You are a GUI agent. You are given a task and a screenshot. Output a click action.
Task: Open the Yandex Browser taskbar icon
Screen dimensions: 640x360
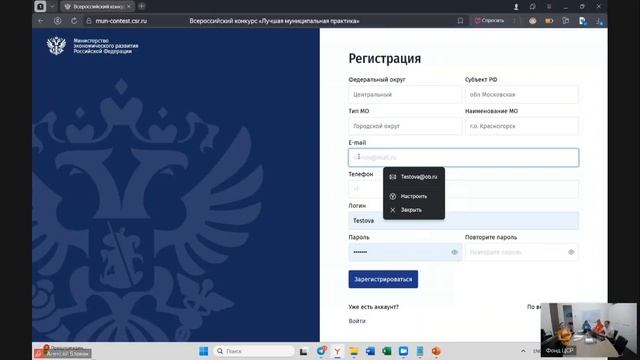click(337, 351)
